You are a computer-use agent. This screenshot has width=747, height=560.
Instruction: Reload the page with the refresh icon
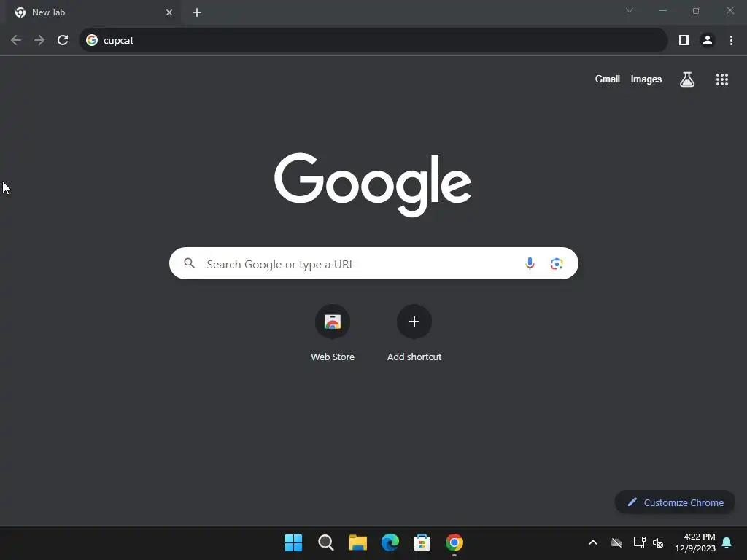click(63, 41)
